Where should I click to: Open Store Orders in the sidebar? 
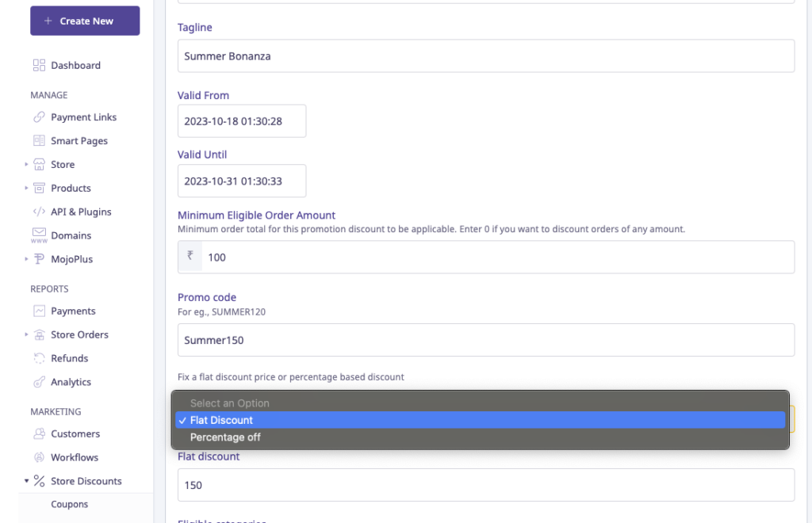pyautogui.click(x=79, y=334)
